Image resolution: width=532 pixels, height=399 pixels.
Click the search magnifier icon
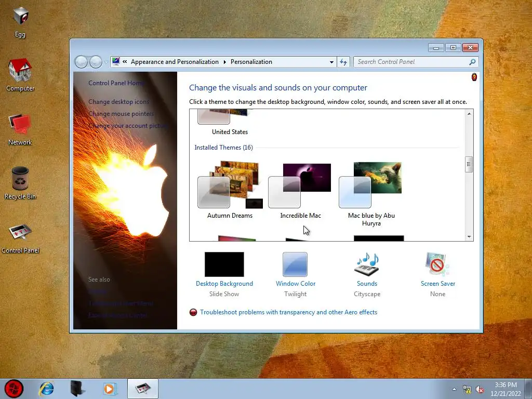(472, 62)
